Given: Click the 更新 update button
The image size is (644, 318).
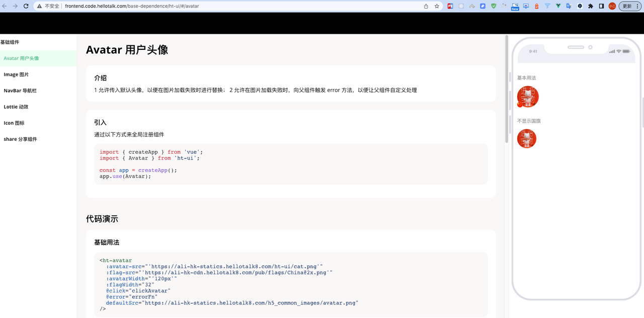Looking at the screenshot, I should tap(627, 6).
